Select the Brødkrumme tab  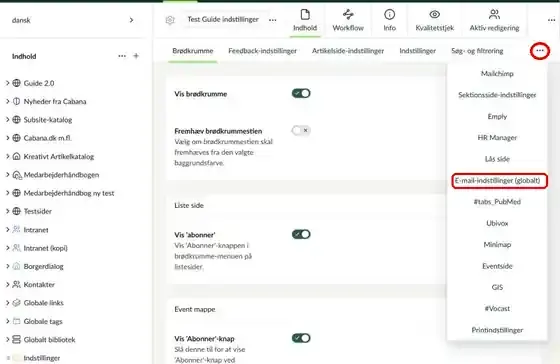click(x=193, y=51)
